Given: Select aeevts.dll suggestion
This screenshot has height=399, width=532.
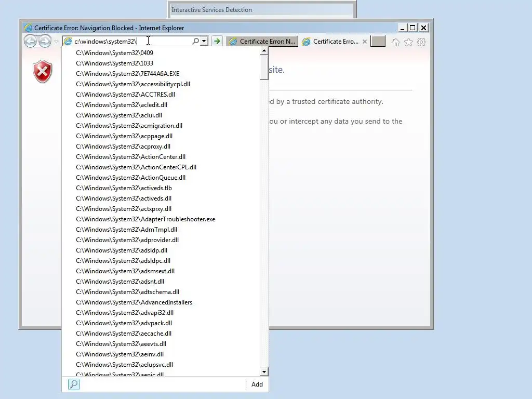Looking at the screenshot, I should [161, 344].
